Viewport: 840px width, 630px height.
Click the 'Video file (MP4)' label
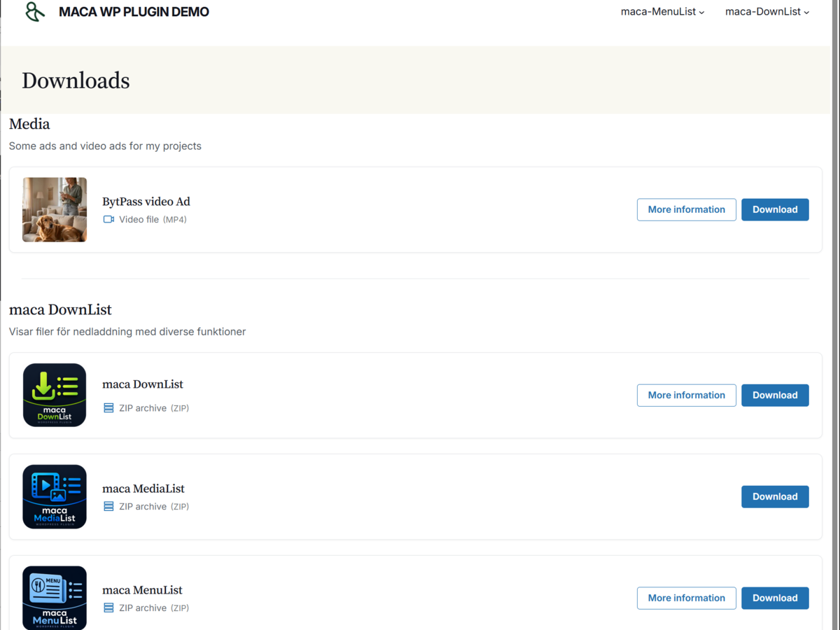(153, 219)
